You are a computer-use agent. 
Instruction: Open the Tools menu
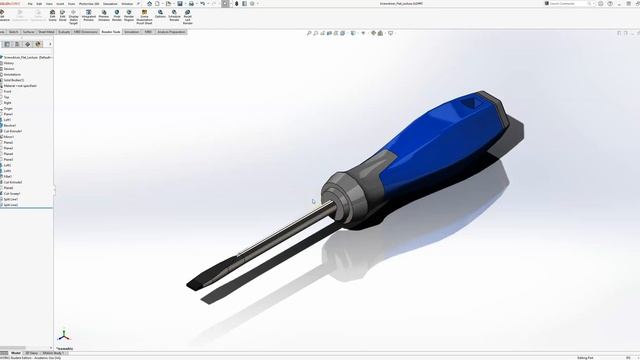point(71,4)
